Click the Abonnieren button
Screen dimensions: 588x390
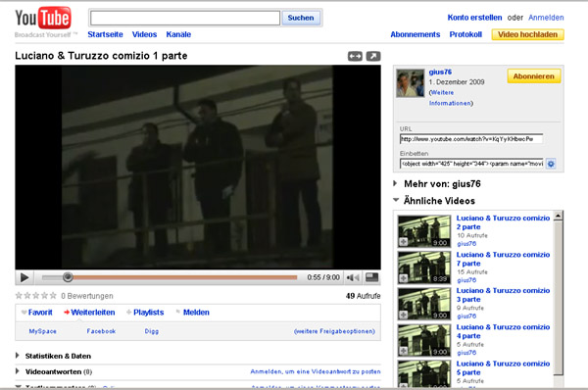[x=534, y=76]
